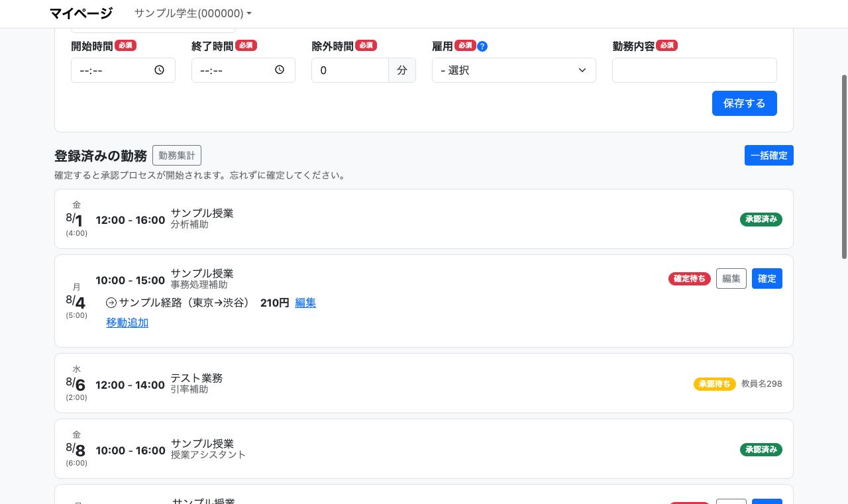Select the 10:00 - 15:00 time text
848x504 pixels.
tap(131, 280)
